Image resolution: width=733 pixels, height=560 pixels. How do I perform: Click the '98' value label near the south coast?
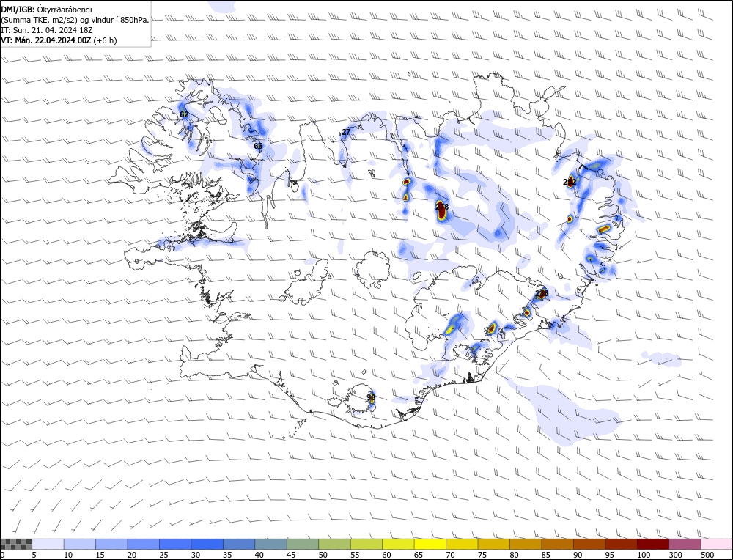(x=371, y=397)
